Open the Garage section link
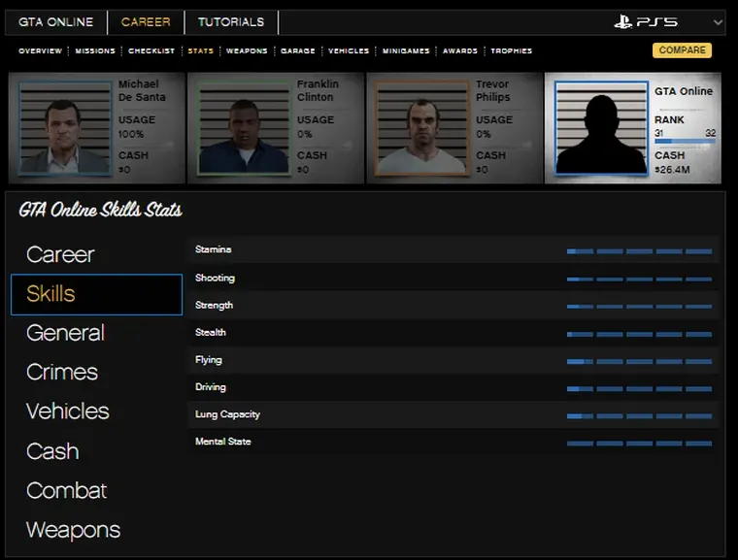This screenshot has height=560, width=738. 297,50
